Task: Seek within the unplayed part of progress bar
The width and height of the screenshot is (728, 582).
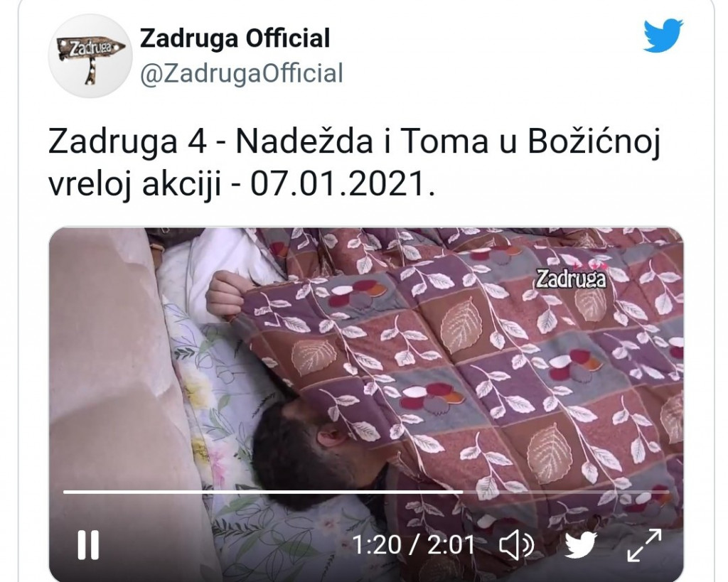Action: [x=565, y=491]
